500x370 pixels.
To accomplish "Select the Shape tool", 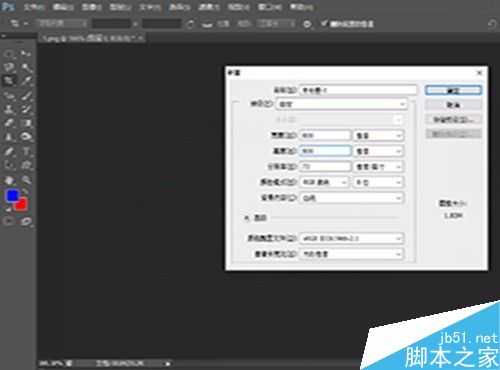I will 26,165.
